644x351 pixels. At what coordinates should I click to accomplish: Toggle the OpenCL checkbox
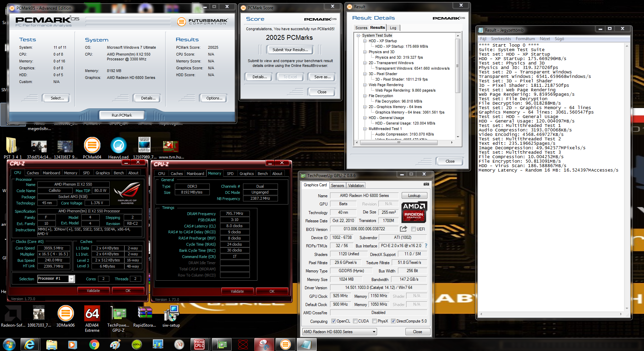tap(333, 321)
